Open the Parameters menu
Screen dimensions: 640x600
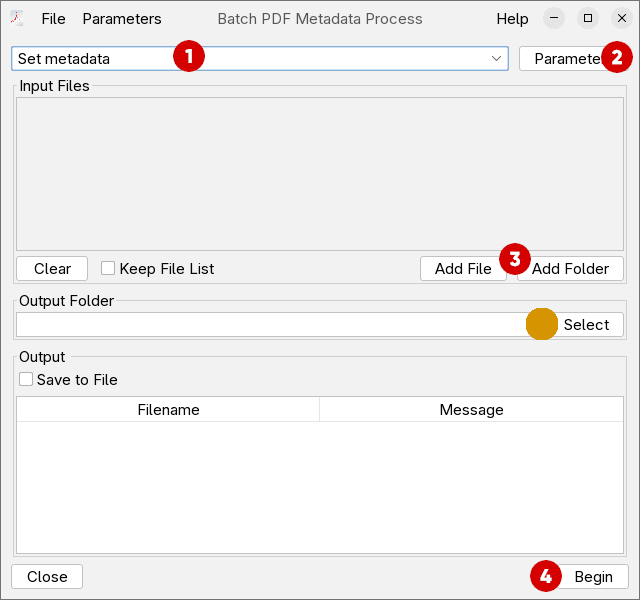[122, 19]
